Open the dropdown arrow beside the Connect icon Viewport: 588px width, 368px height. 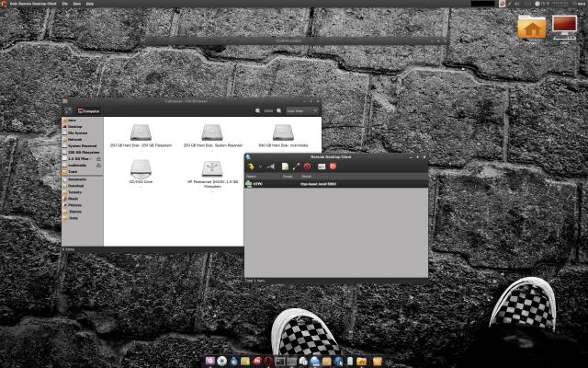[260, 167]
